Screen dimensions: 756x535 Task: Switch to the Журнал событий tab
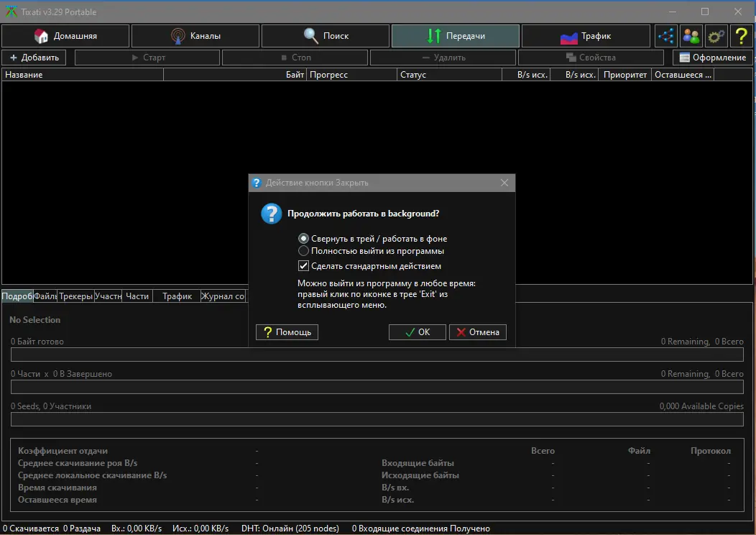tap(223, 296)
